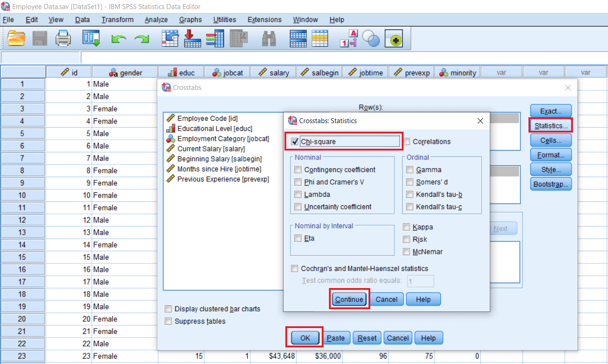Open the Bootstrap dialog

(550, 183)
